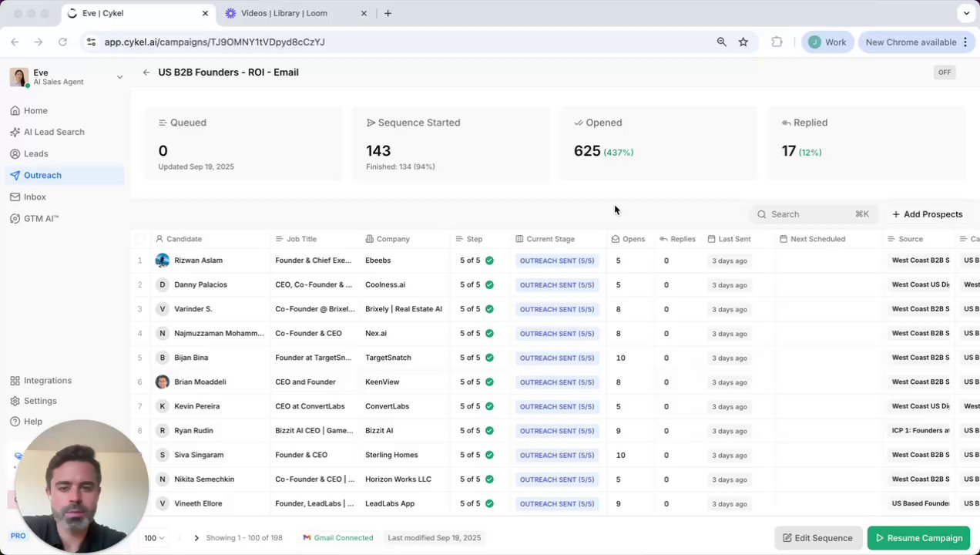Focus the prospects Search field
The height and width of the screenshot is (555, 980).
[814, 214]
